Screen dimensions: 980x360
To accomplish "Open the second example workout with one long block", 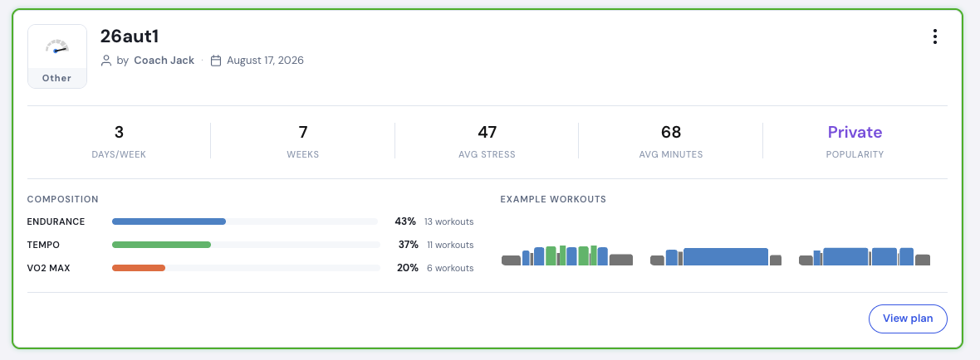I will click(x=716, y=256).
